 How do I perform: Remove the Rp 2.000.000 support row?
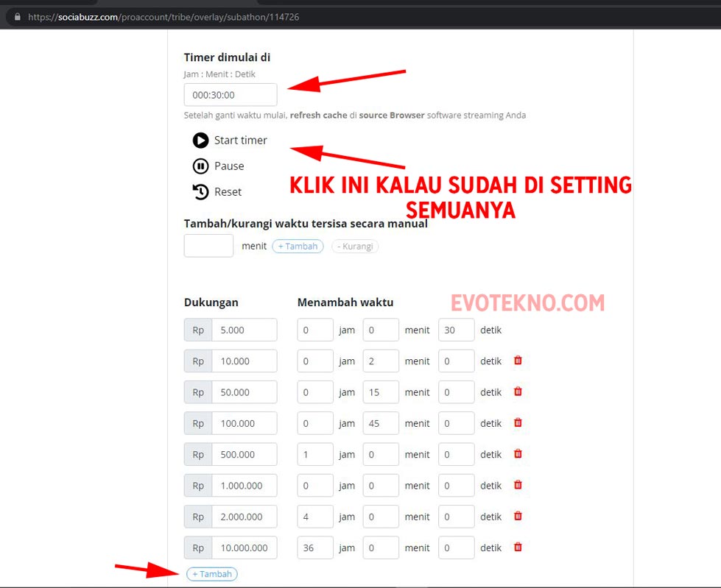pyautogui.click(x=518, y=516)
